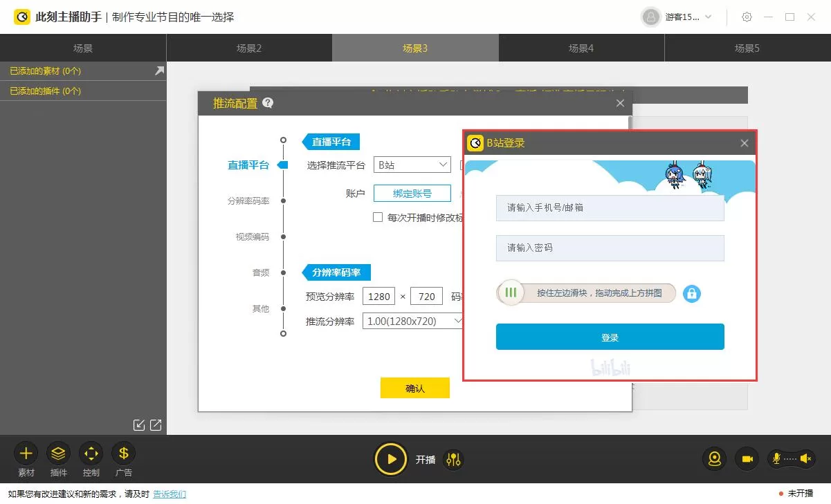
Task: Click the 此刻主播助手 app logo
Action: point(22,17)
